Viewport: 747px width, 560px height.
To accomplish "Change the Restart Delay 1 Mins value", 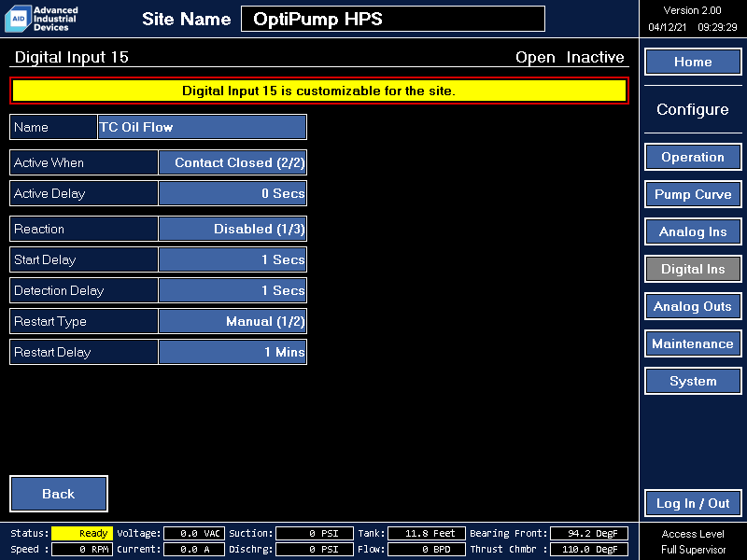I will click(233, 352).
